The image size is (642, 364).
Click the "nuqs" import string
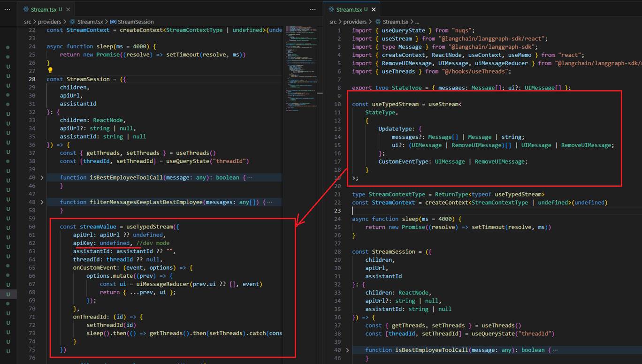click(x=461, y=30)
